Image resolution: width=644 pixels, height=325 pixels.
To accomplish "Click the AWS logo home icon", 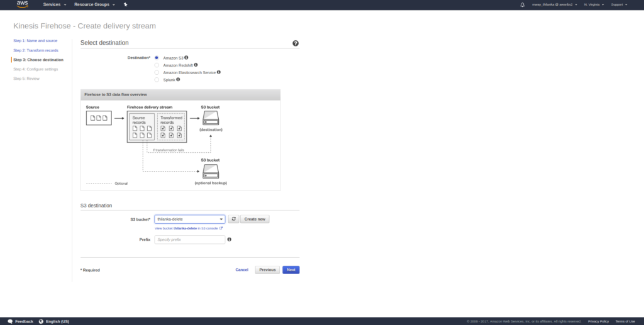I will tap(22, 4).
